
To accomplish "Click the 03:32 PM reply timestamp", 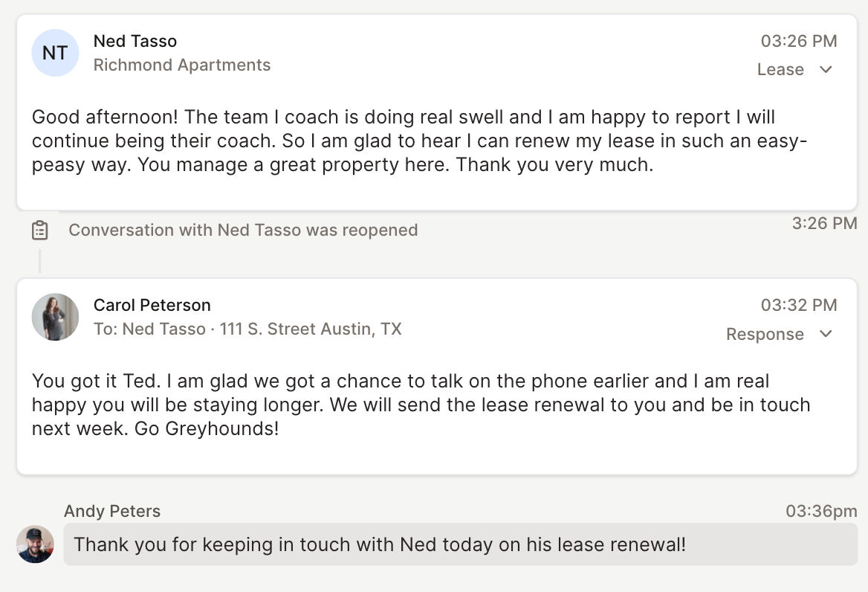I will 799,305.
